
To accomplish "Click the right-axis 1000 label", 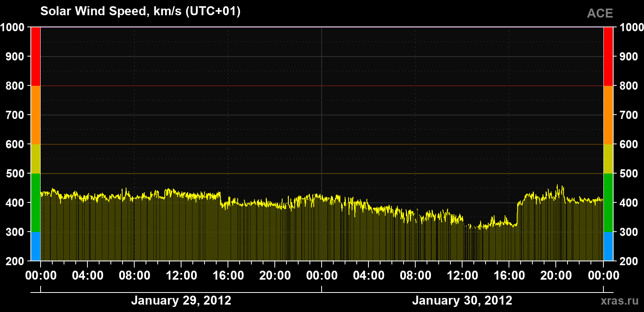I will tap(632, 27).
